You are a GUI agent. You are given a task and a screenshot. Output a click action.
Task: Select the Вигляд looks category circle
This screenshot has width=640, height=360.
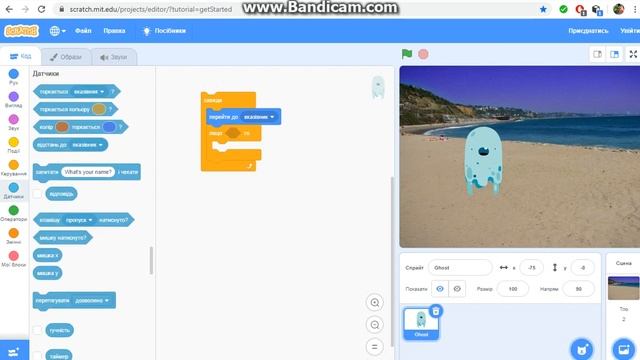13,97
